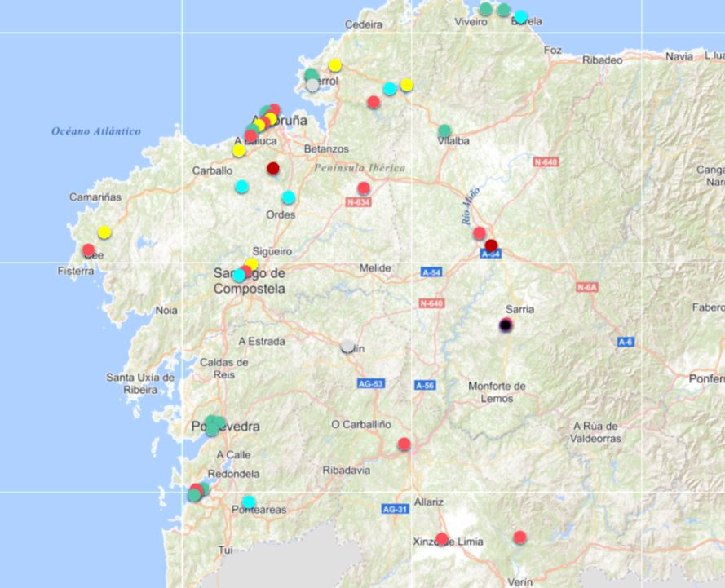
Task: Select the cyan marker near Ordes
Action: click(289, 196)
